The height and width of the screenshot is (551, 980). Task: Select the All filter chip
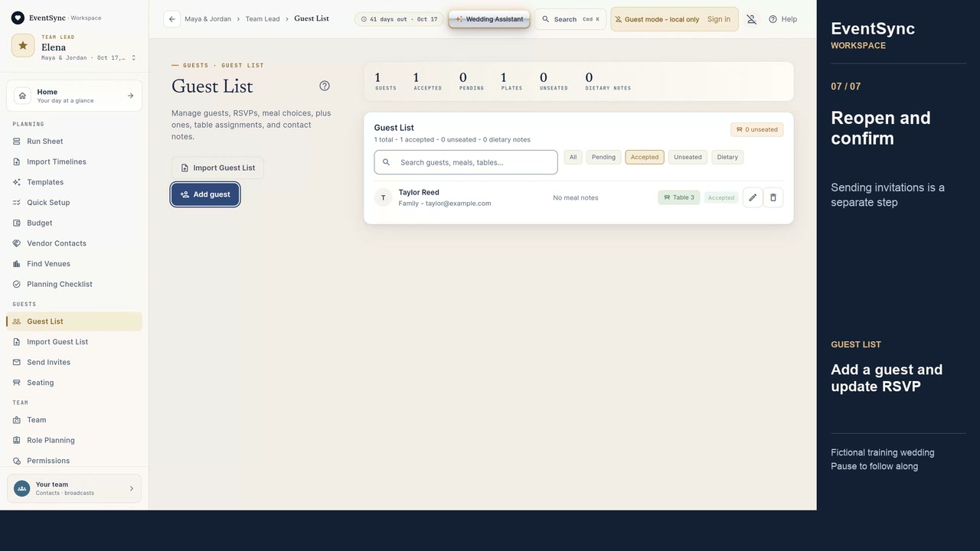click(x=573, y=157)
